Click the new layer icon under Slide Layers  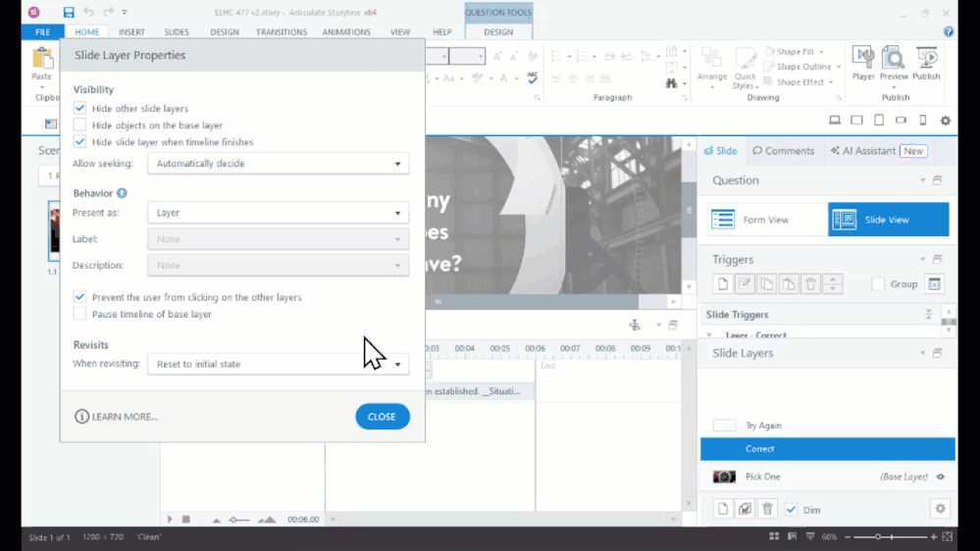(723, 509)
